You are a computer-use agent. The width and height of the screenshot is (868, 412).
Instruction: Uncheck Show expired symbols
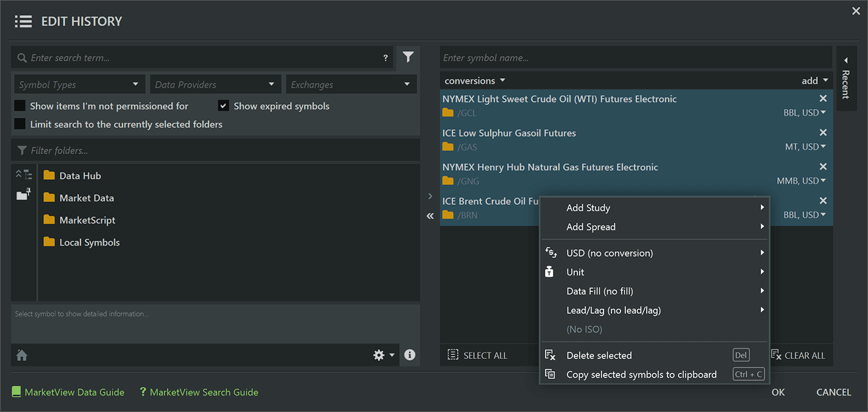224,106
